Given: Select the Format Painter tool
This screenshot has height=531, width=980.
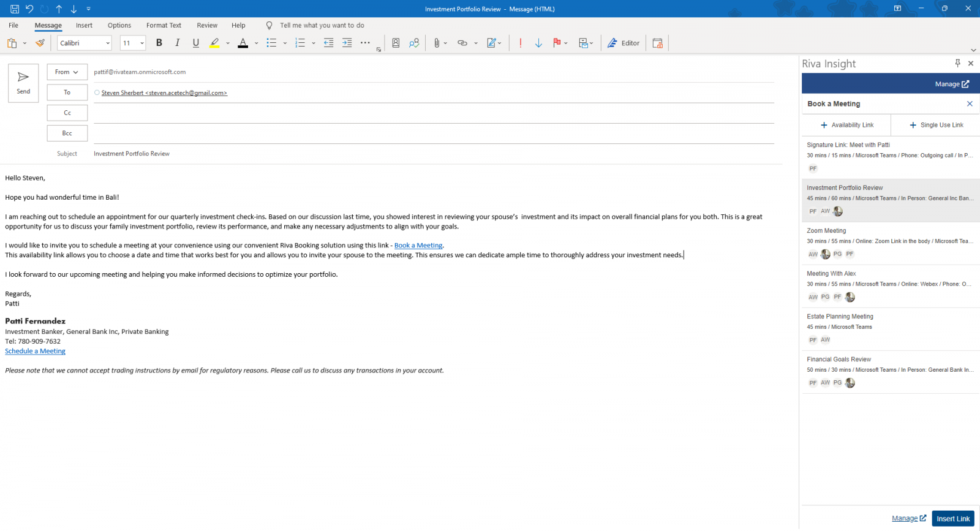Looking at the screenshot, I should point(40,43).
